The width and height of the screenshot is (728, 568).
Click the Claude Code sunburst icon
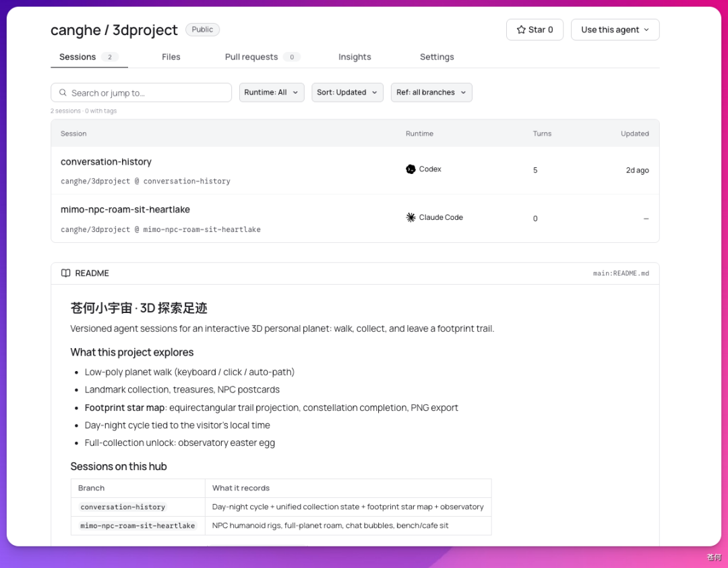pos(411,217)
